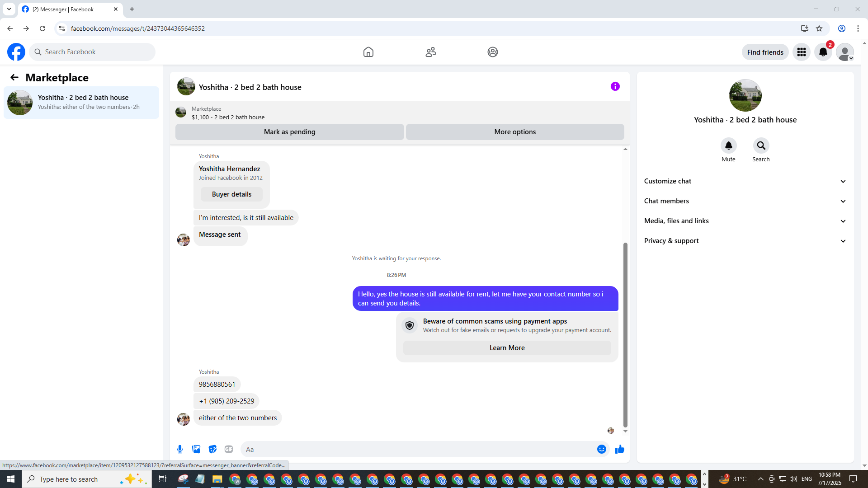Bookmark this page with the star icon
Viewport: 868px width, 488px height.
tap(819, 28)
